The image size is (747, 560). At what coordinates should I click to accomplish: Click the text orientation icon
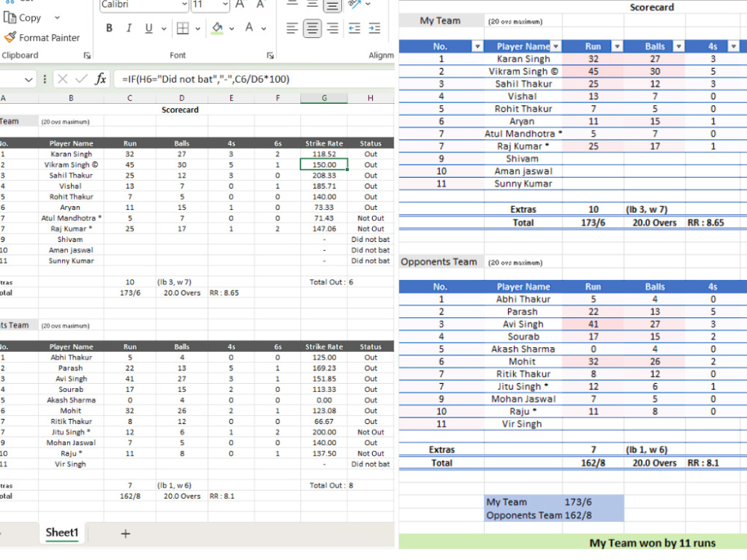click(354, 4)
